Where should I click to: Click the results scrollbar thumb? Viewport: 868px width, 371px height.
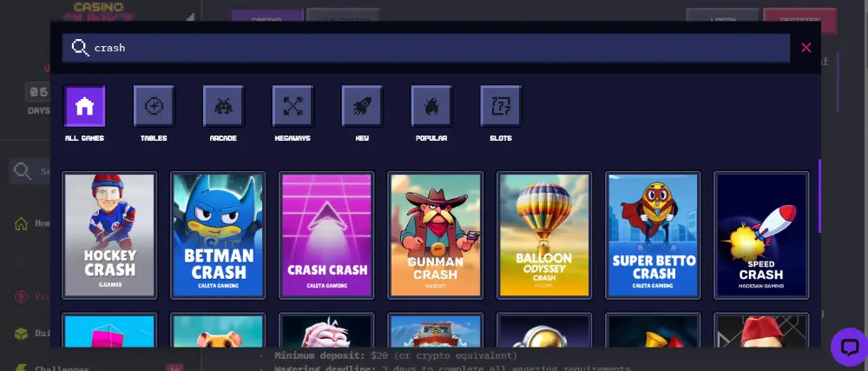click(820, 196)
